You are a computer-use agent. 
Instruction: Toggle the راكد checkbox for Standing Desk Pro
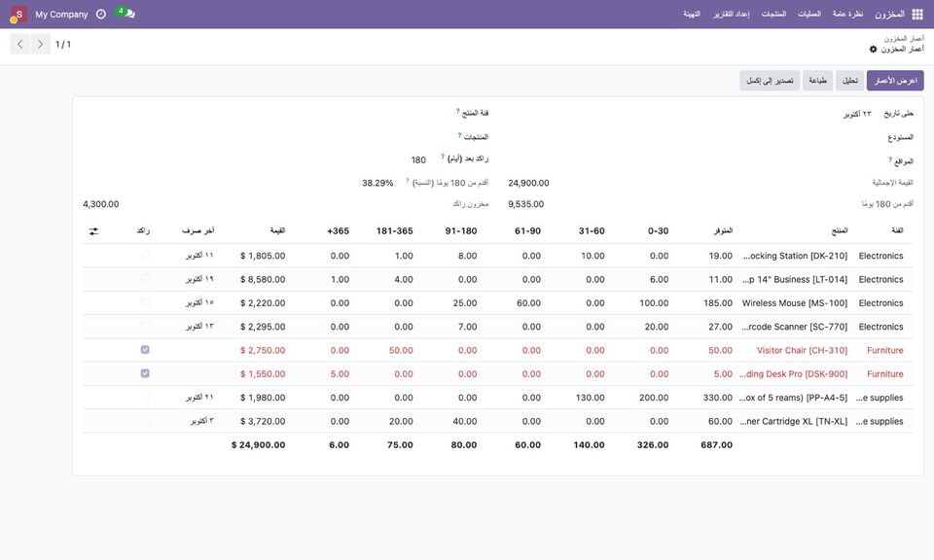pos(145,373)
